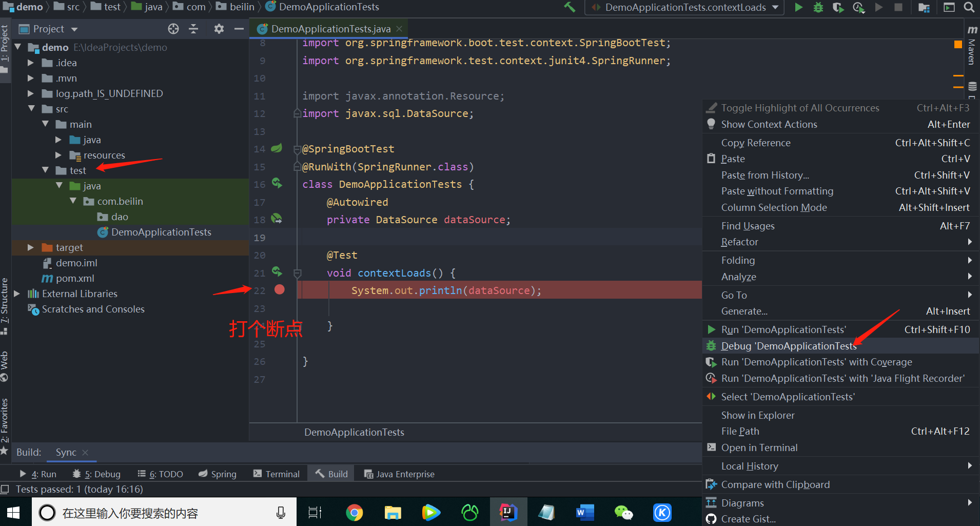Expand the .mvn folder
The height and width of the screenshot is (526, 980).
tap(30, 78)
